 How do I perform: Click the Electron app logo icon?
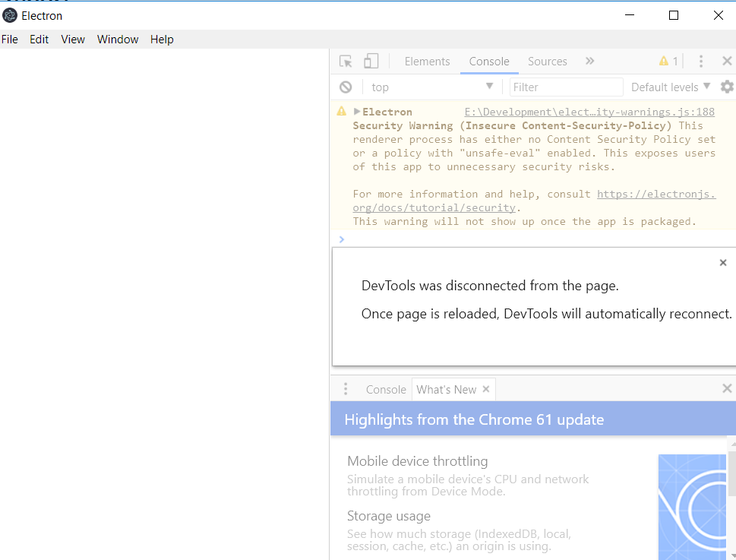pos(10,15)
